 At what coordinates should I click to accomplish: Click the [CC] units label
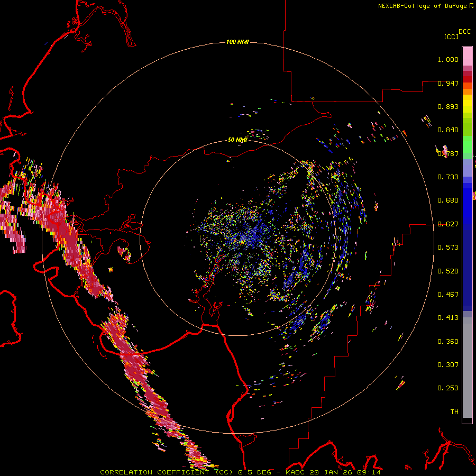pos(452,36)
